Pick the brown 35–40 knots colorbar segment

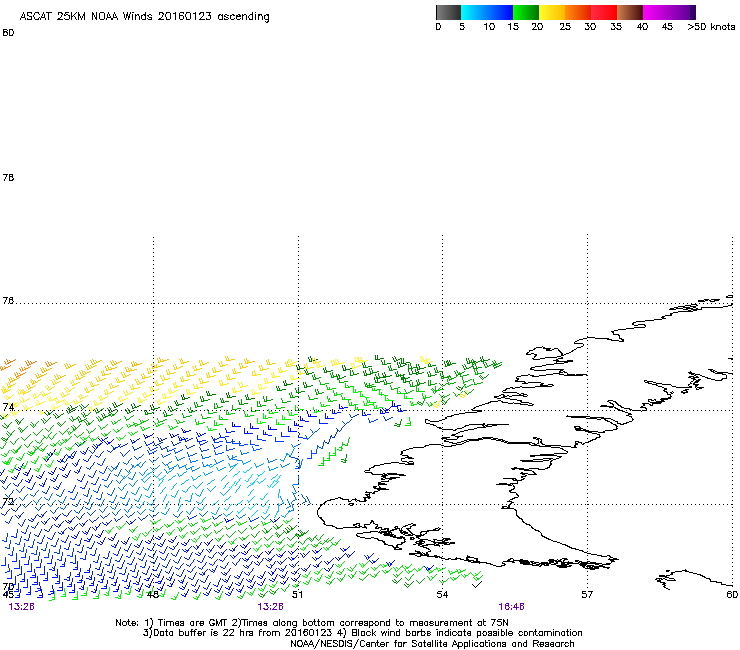[x=630, y=12]
